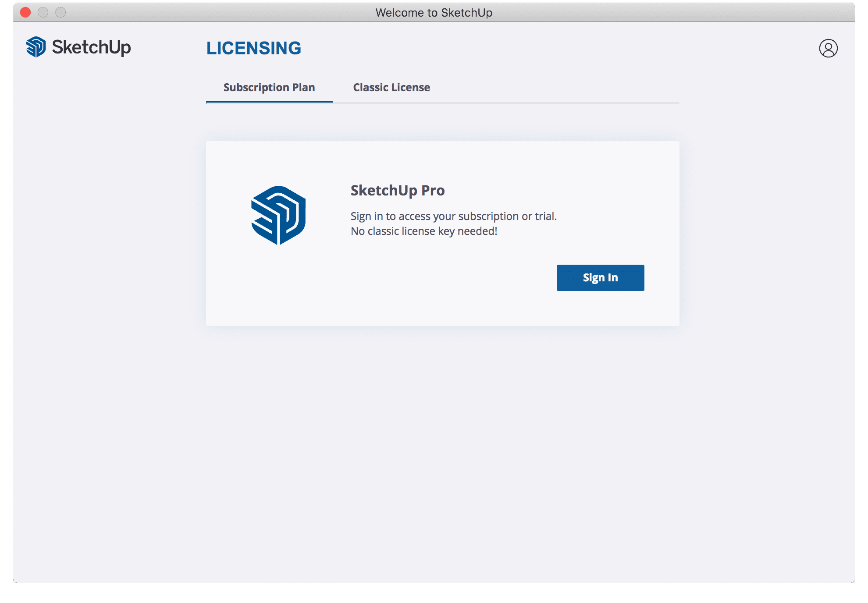Switch to the Classic License tab
Screen dimensions: 868x603
pos(391,88)
